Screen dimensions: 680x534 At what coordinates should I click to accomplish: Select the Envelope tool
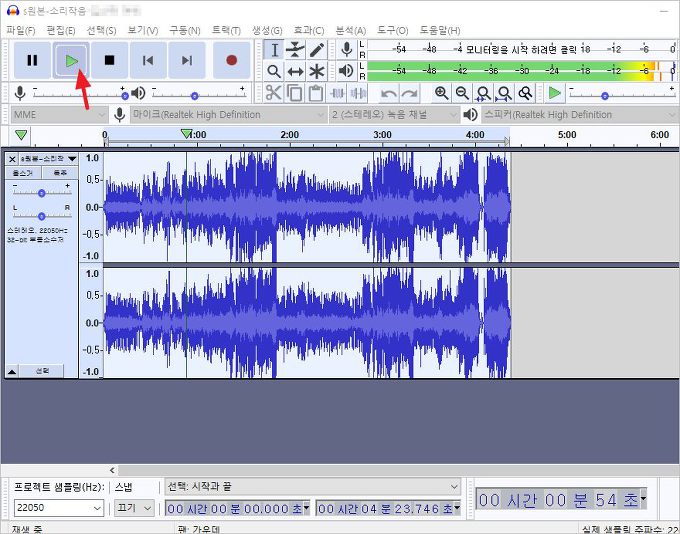(295, 50)
